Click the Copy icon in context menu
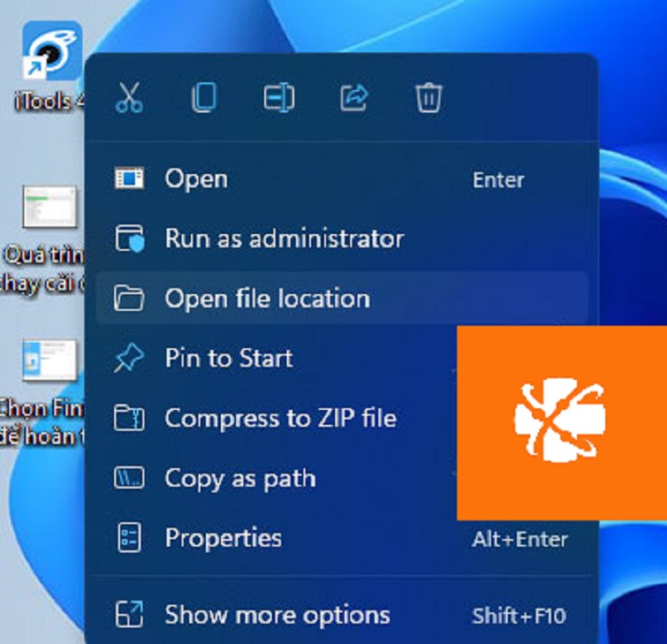Screen dimensions: 667x644 point(204,97)
